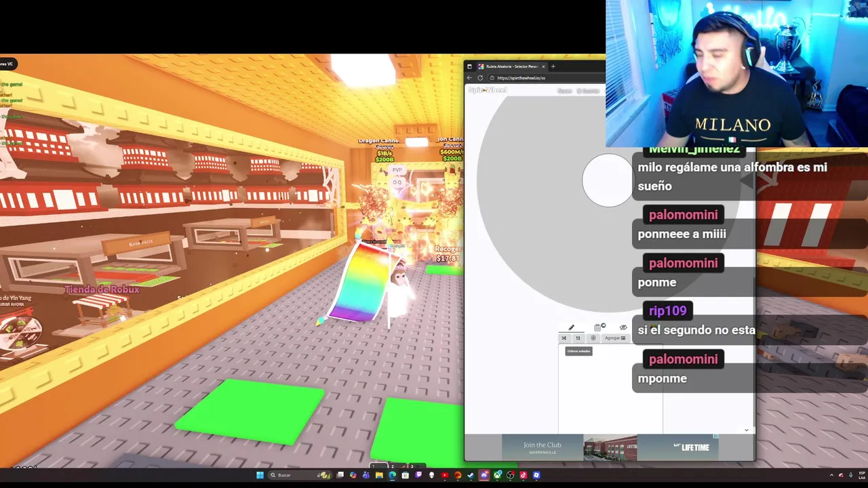Open the browser tab list button

point(469,66)
